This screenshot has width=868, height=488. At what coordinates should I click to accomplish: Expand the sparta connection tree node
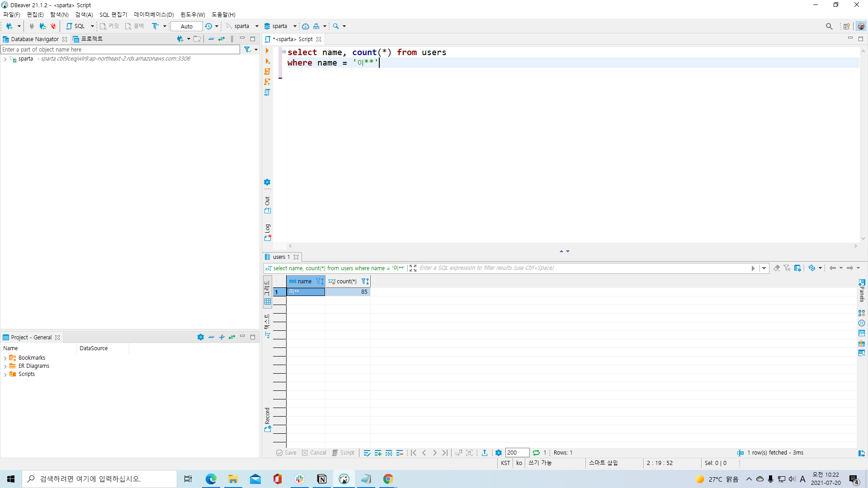tap(5, 59)
